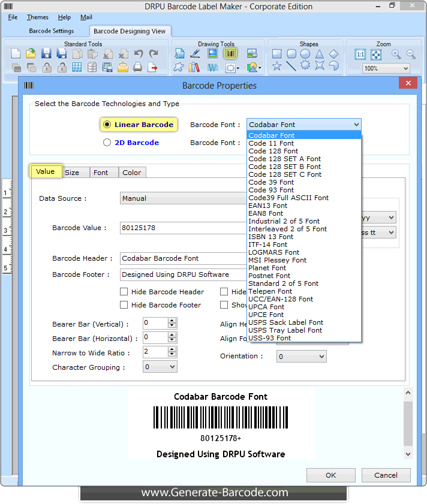
Task: Click the Zoom Out magnifier icon
Action: 411,54
